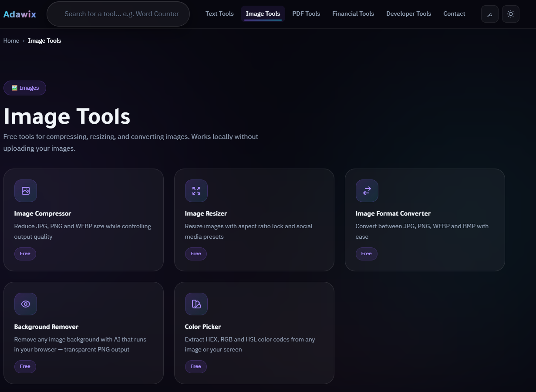Click the Color Picker swatch icon
536x392 pixels.
click(196, 304)
